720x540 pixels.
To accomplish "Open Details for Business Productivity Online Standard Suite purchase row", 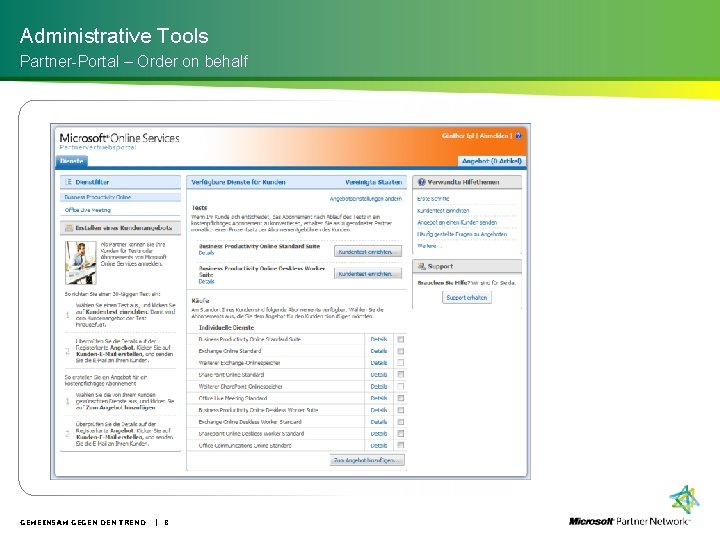I will point(379,339).
